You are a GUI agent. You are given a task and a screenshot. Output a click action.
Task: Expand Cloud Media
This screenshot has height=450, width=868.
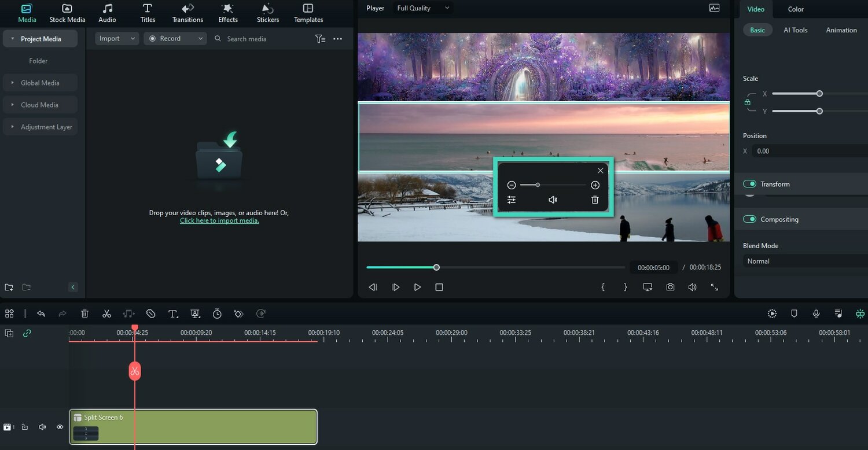coord(12,105)
